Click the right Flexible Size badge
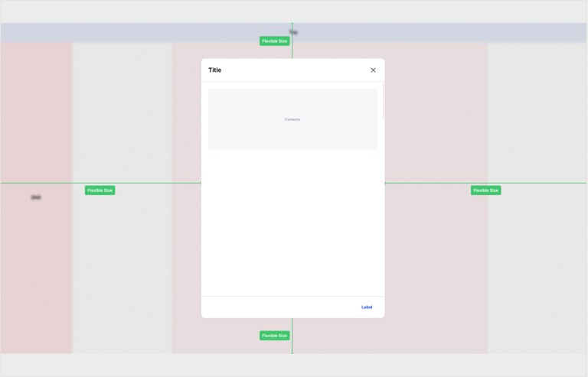 point(485,190)
